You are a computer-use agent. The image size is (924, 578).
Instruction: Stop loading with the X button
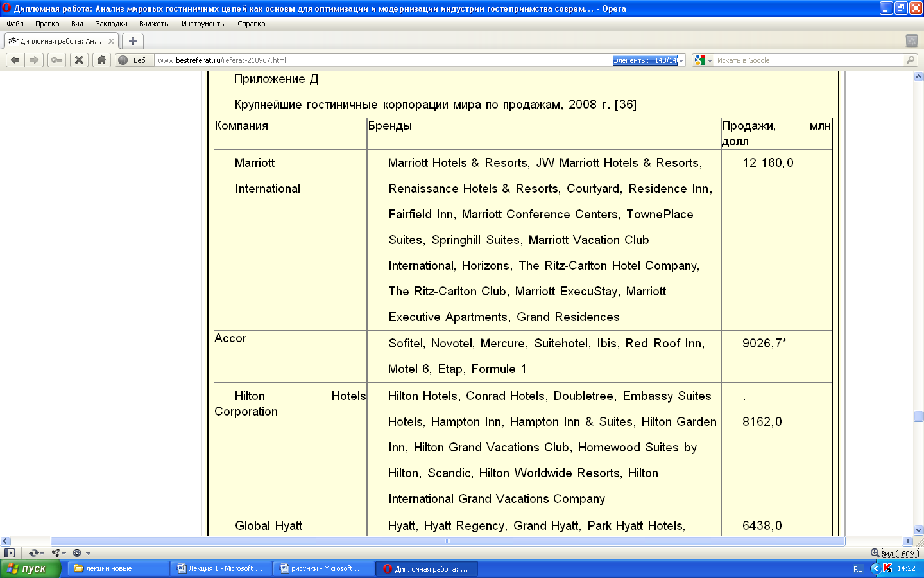click(79, 60)
